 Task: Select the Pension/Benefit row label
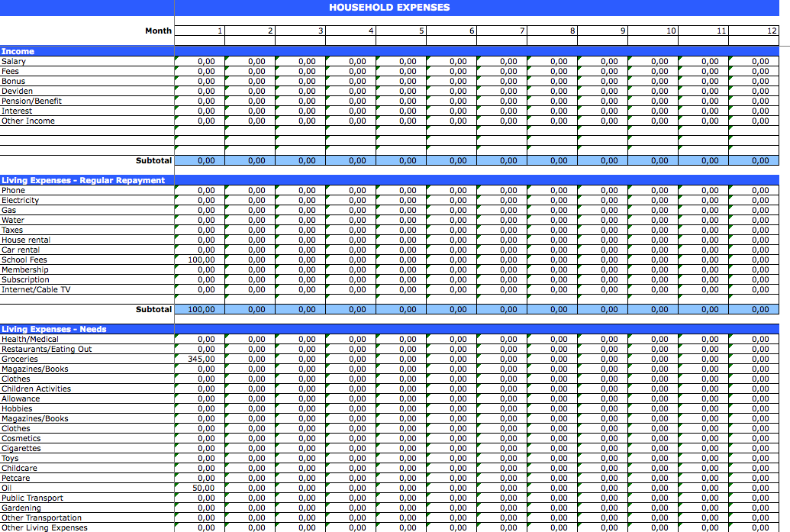(31, 101)
